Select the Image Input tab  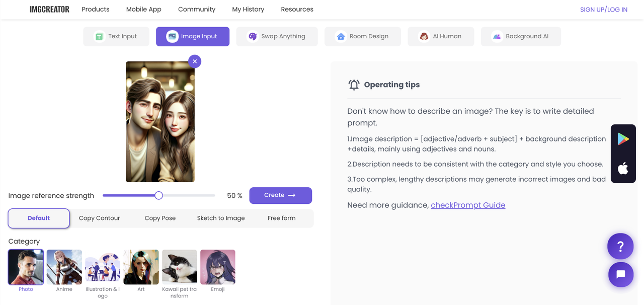(x=193, y=36)
